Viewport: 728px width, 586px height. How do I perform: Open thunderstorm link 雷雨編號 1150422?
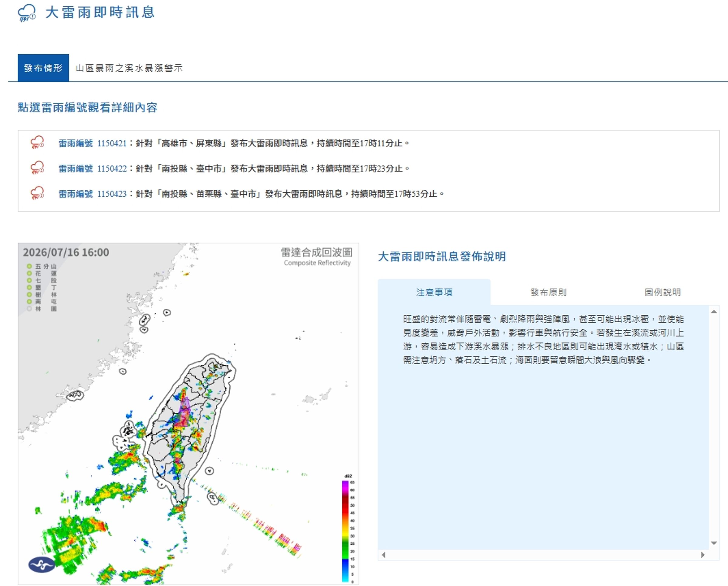93,169
